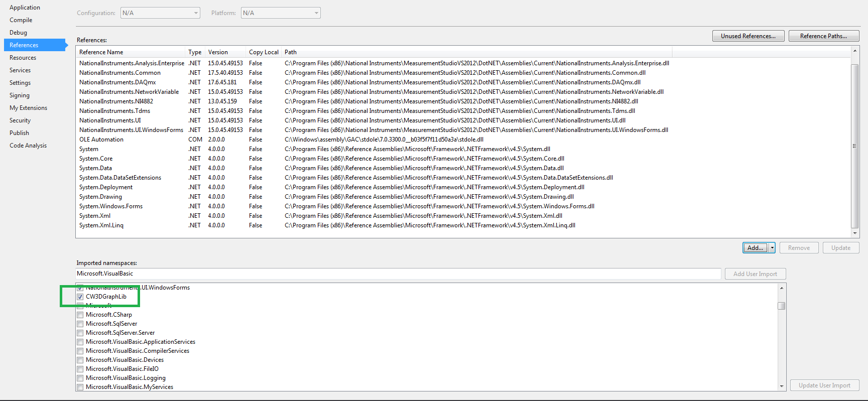Select NationalInstruments.Analysis.Enterprise reference row
This screenshot has height=401, width=868.
click(374, 63)
